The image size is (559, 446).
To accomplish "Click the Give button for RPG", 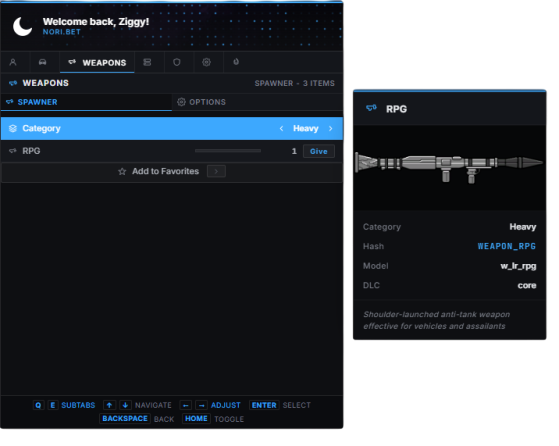I will (x=318, y=151).
